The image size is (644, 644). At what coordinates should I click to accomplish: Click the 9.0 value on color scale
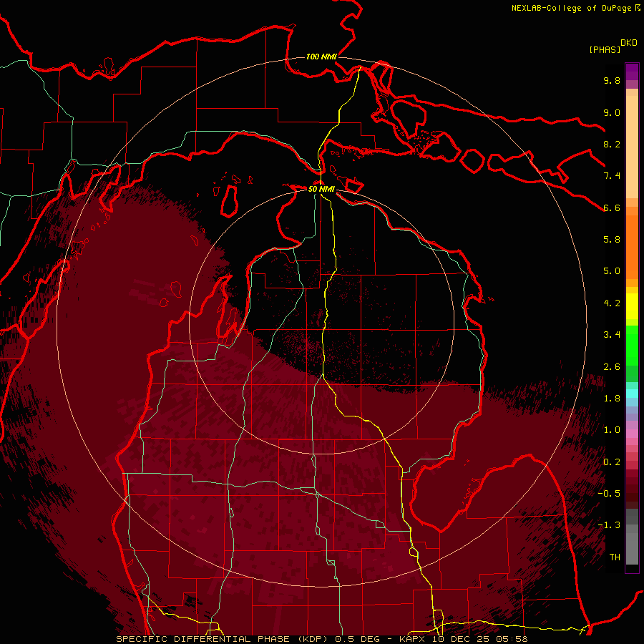612,112
